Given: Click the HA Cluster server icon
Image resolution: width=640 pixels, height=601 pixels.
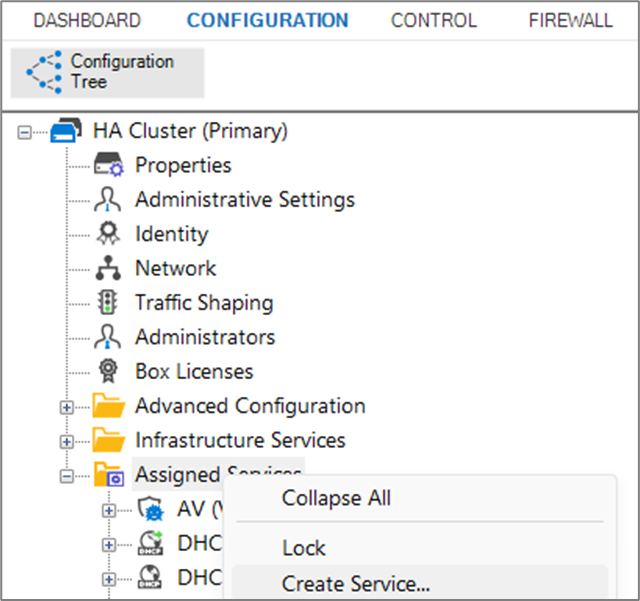Looking at the screenshot, I should (x=67, y=131).
